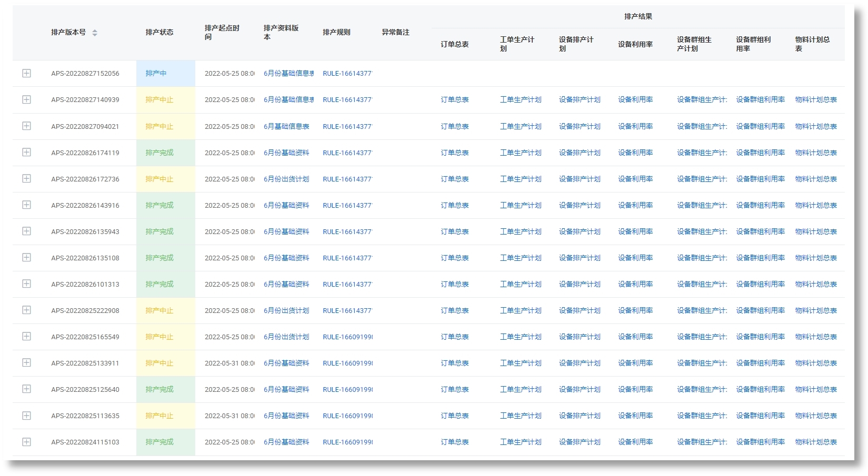868x476 pixels.
Task: Expand the row for APS-20220827152056
Action: [x=26, y=74]
